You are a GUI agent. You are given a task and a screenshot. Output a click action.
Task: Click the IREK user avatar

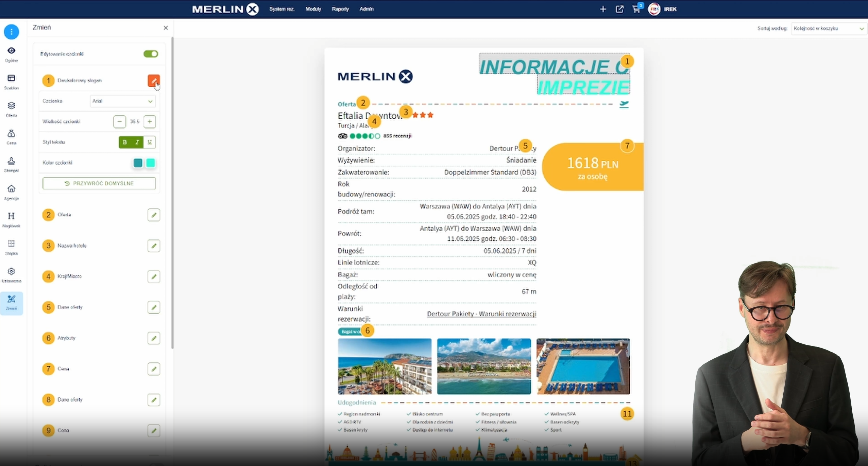(x=654, y=9)
